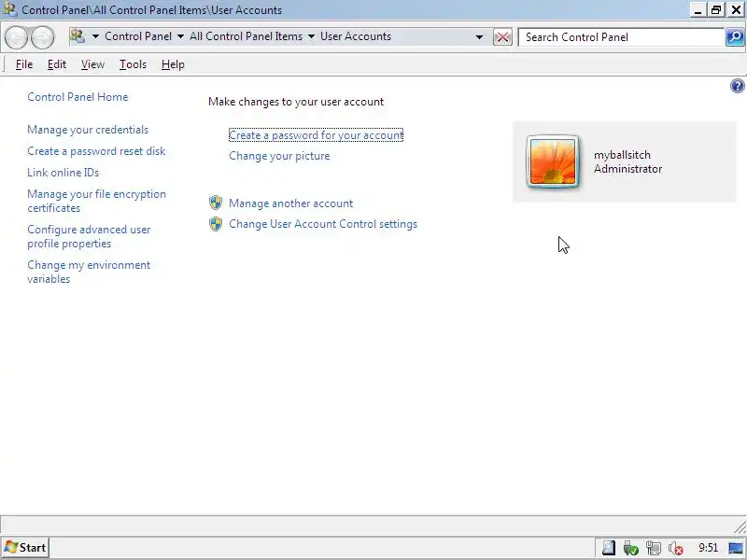Click Manage your file encryption certificates
The height and width of the screenshot is (560, 747).
[x=97, y=201]
